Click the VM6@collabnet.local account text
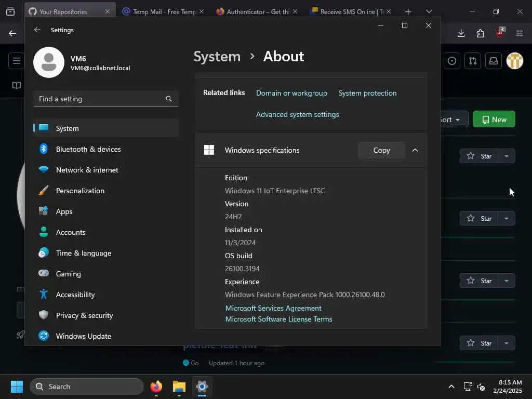 pyautogui.click(x=100, y=68)
